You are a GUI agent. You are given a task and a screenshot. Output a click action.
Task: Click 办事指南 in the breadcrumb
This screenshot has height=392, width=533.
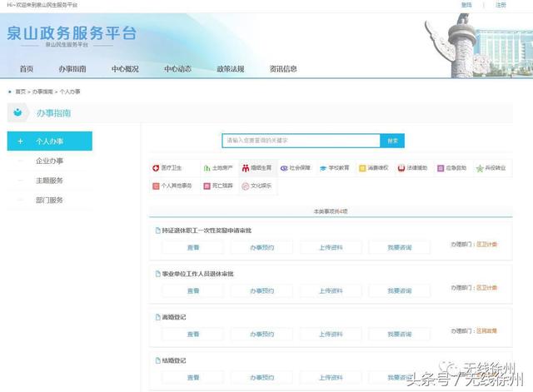click(42, 92)
